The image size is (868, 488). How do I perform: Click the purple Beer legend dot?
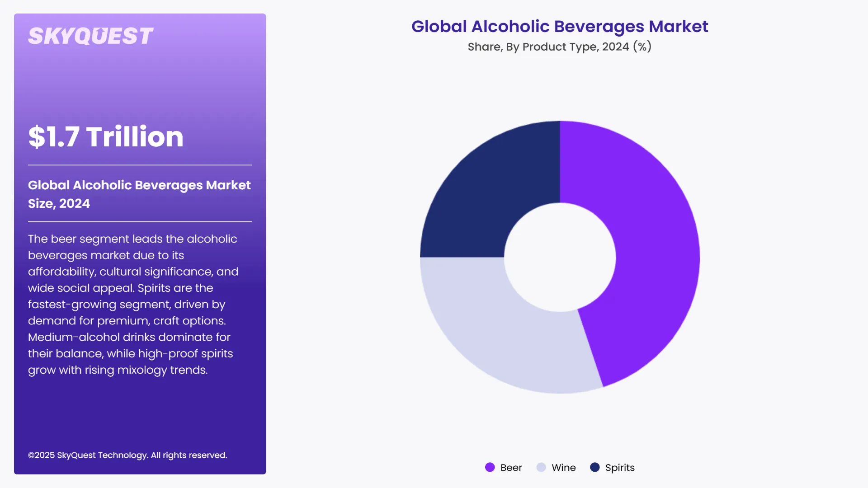click(x=490, y=468)
